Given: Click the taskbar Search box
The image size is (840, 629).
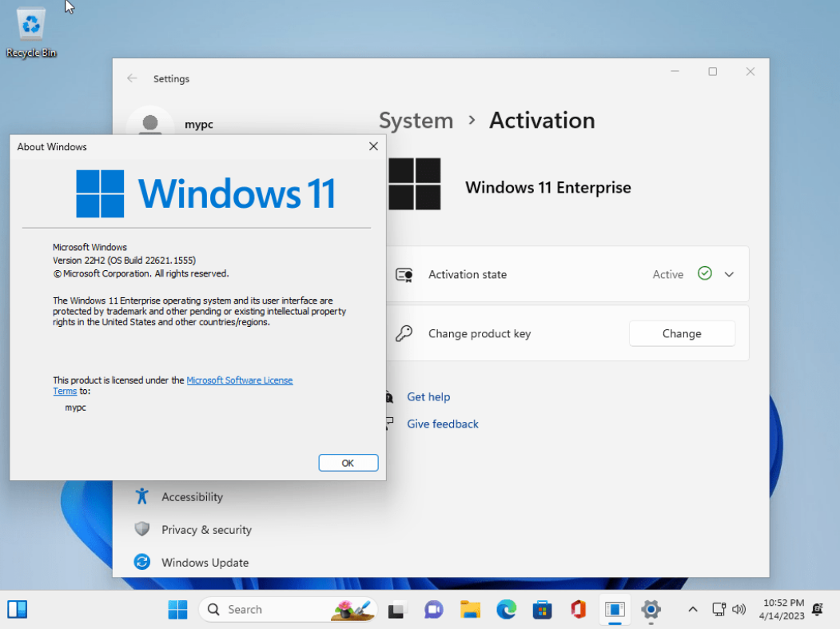Looking at the screenshot, I should coord(289,610).
